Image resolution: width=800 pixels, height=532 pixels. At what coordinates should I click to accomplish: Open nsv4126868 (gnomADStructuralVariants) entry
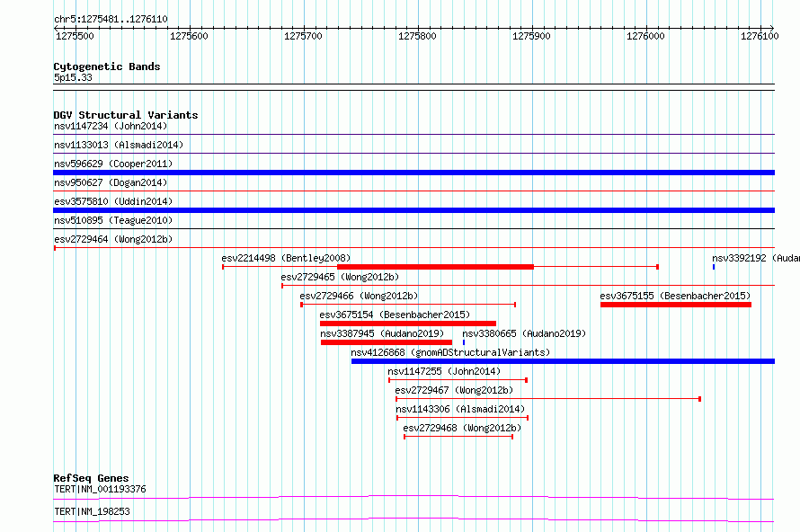(x=450, y=352)
